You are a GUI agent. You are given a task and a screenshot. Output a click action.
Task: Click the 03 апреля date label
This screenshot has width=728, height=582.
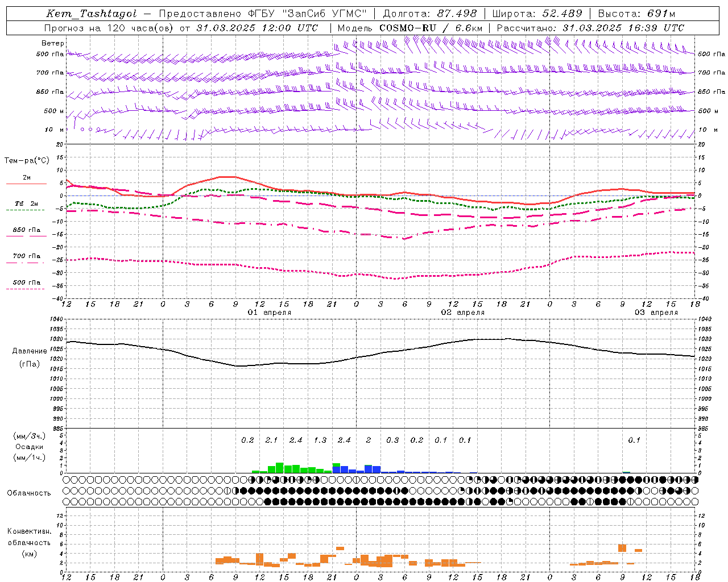click(656, 313)
